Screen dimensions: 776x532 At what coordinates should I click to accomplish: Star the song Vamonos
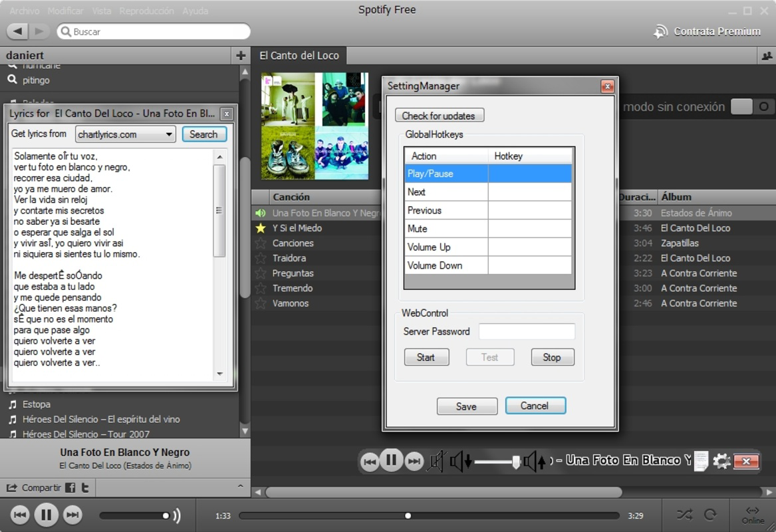point(260,303)
